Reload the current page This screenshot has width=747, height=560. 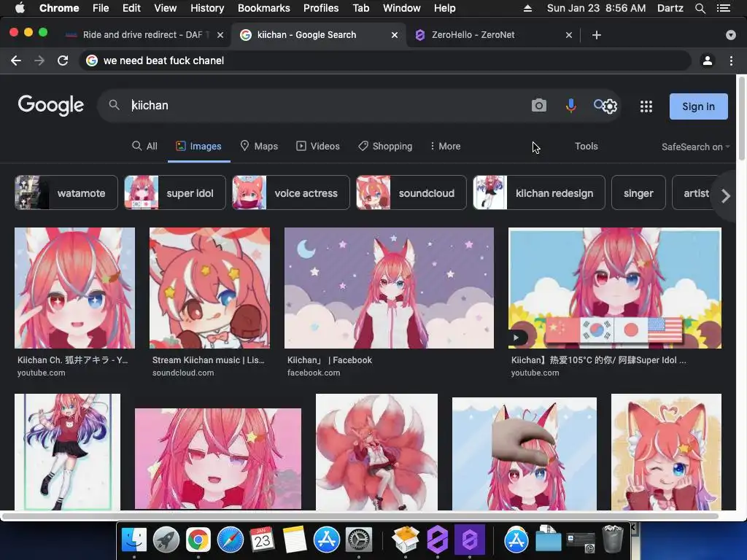pos(63,61)
